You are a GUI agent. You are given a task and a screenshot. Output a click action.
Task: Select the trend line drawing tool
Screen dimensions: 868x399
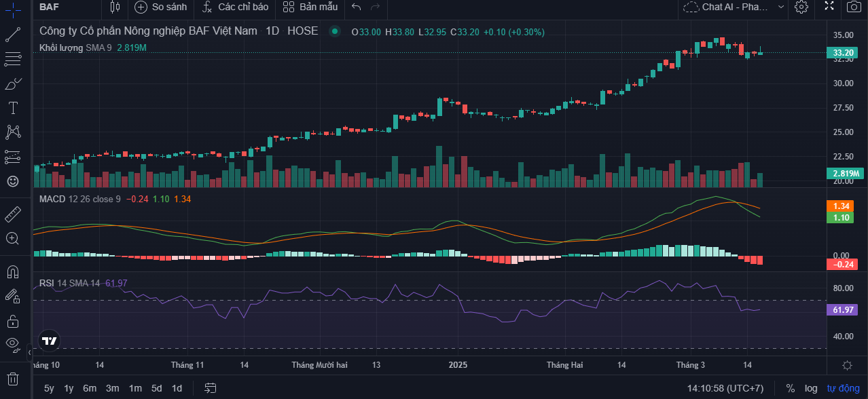click(13, 35)
